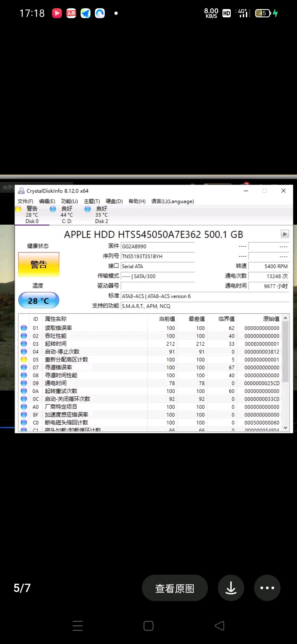Click the 5400 RPM rotation speed field

(269, 266)
